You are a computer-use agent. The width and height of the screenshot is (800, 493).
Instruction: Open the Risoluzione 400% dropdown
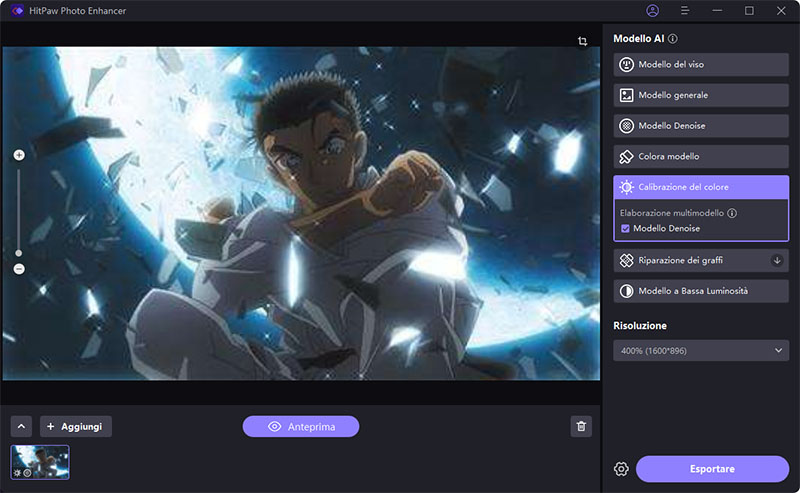[701, 350]
